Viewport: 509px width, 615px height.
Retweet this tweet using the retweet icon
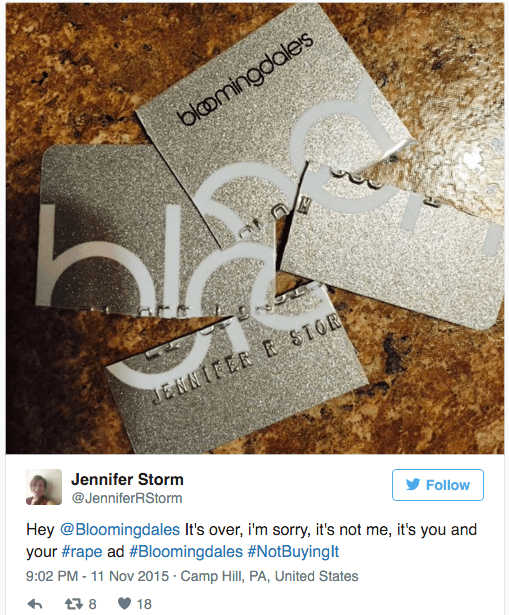tap(74, 604)
